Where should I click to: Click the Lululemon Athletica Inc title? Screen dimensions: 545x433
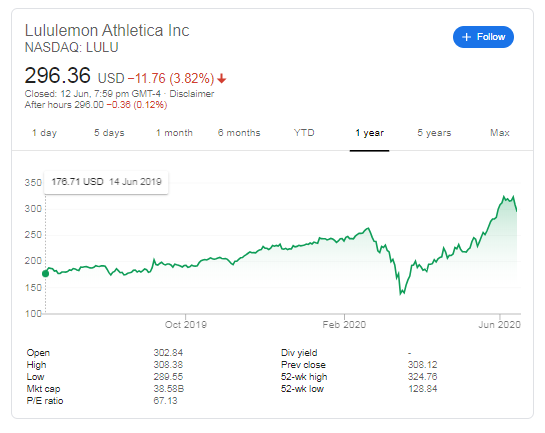pos(107,31)
